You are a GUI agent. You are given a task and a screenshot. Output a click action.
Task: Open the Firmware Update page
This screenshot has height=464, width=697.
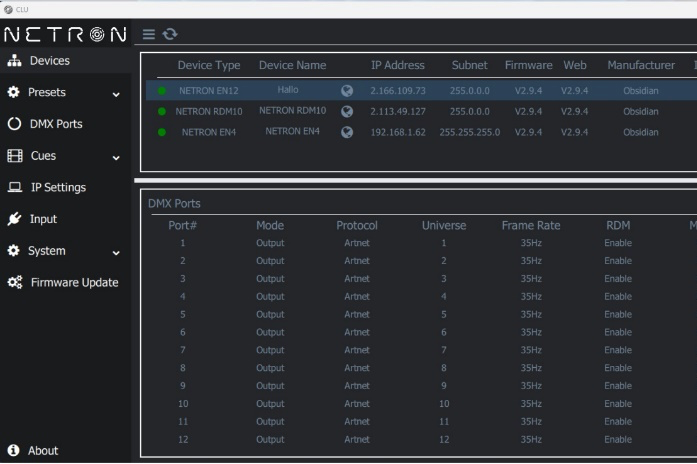[74, 282]
